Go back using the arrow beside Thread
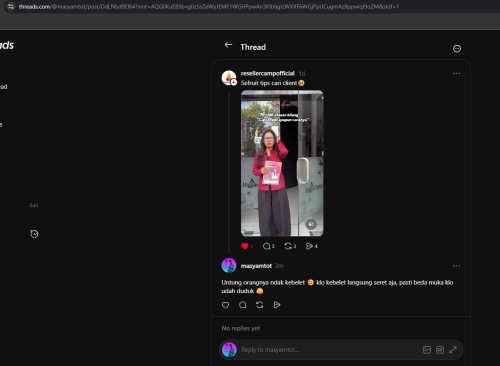This screenshot has width=500, height=366. (x=228, y=45)
